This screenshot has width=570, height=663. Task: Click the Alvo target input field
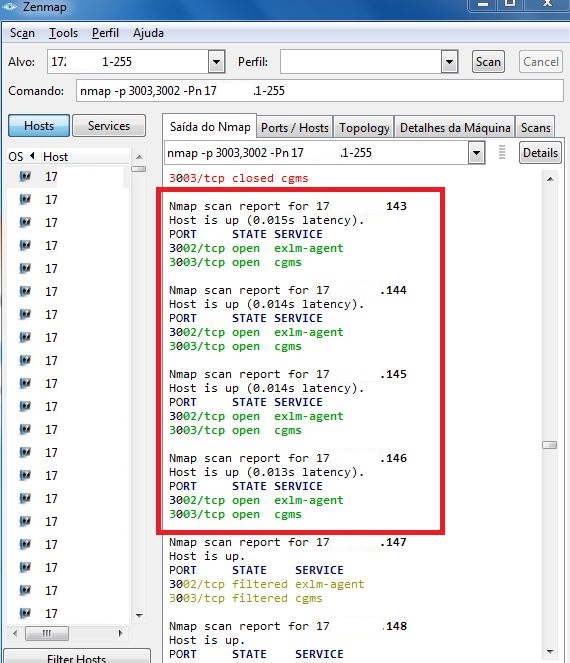pyautogui.click(x=128, y=62)
